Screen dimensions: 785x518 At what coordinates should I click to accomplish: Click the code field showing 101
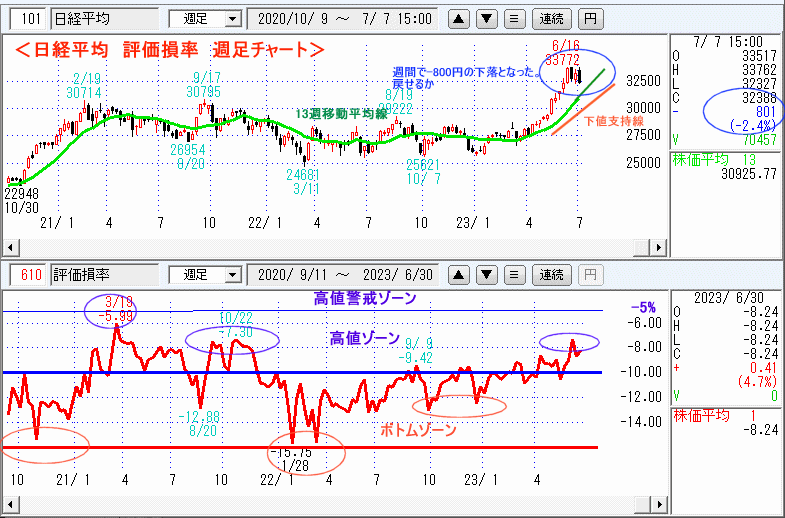(29, 19)
